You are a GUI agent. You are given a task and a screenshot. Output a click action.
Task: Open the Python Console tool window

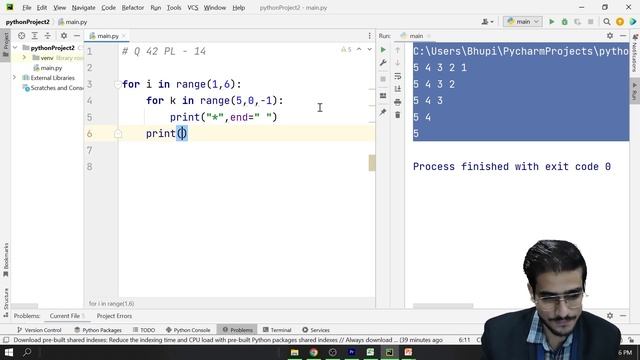[x=188, y=330]
